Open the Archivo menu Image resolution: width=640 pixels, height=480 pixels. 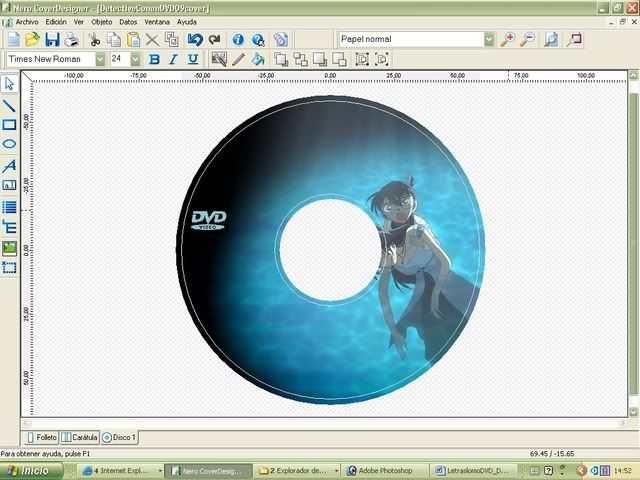pyautogui.click(x=27, y=22)
